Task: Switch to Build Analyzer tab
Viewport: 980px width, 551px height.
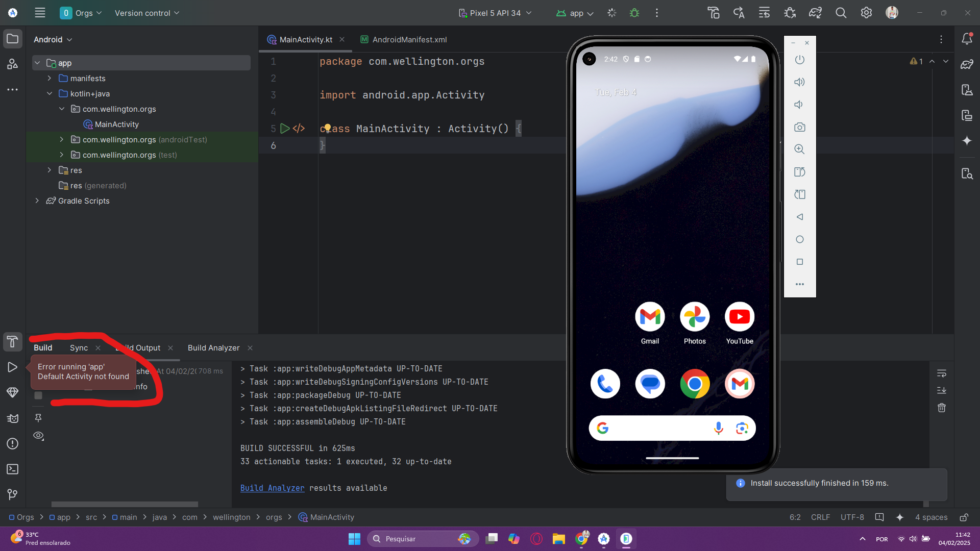Action: pyautogui.click(x=213, y=347)
